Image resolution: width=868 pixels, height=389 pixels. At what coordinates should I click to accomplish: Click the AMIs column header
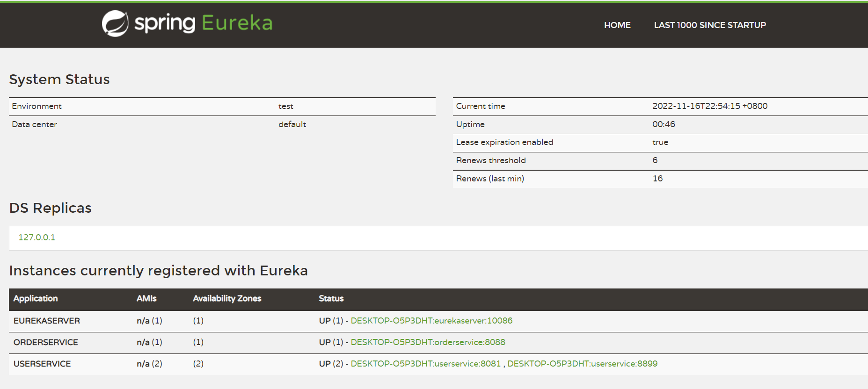point(146,299)
